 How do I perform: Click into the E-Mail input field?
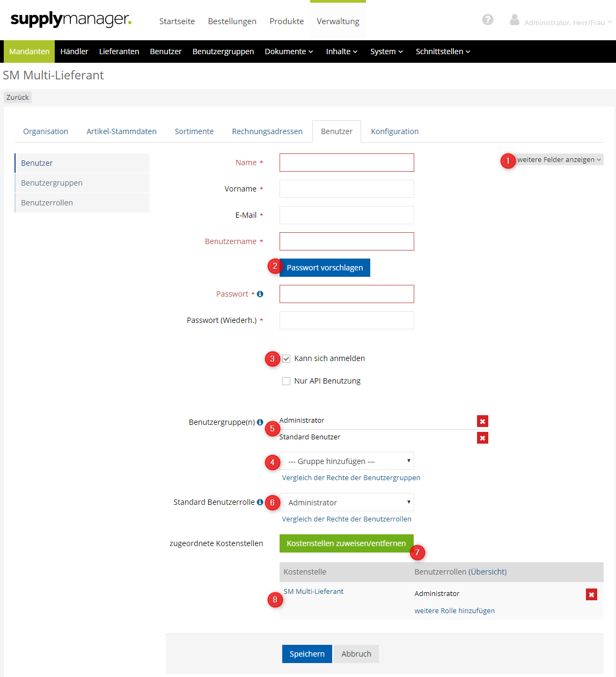click(347, 215)
